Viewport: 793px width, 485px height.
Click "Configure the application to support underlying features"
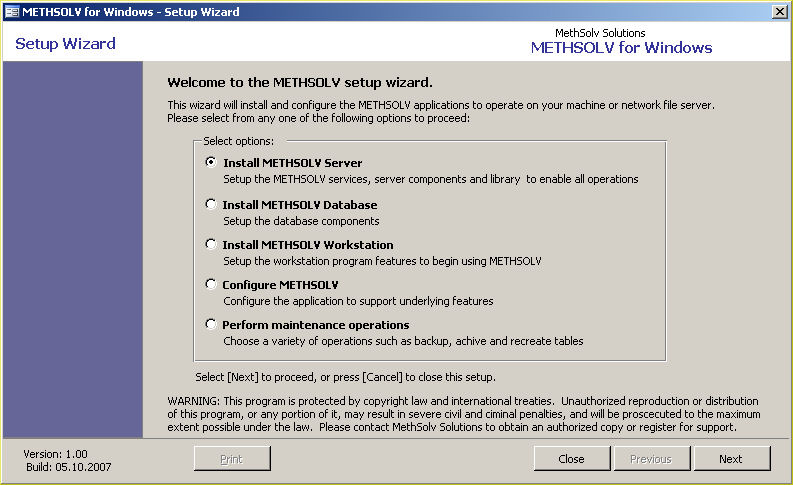tap(358, 301)
